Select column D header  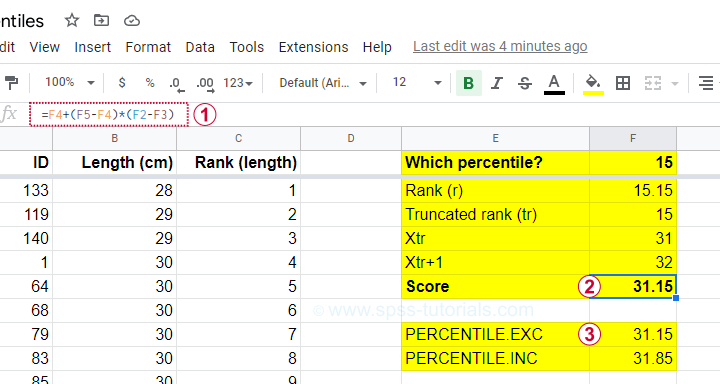351,138
